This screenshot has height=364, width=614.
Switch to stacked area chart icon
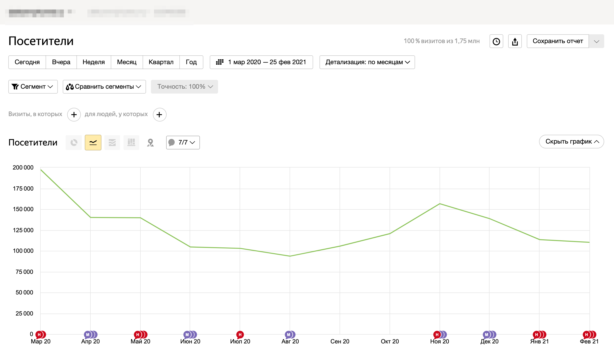point(112,143)
